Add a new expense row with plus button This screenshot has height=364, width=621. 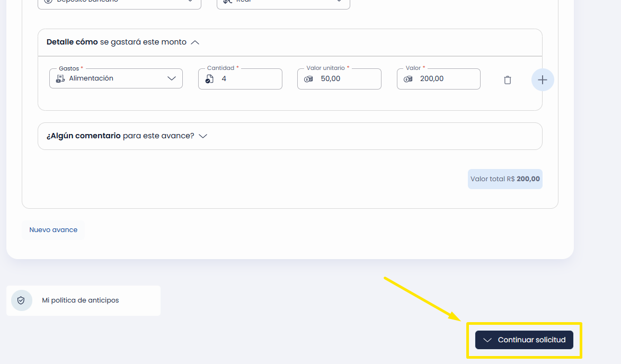542,80
